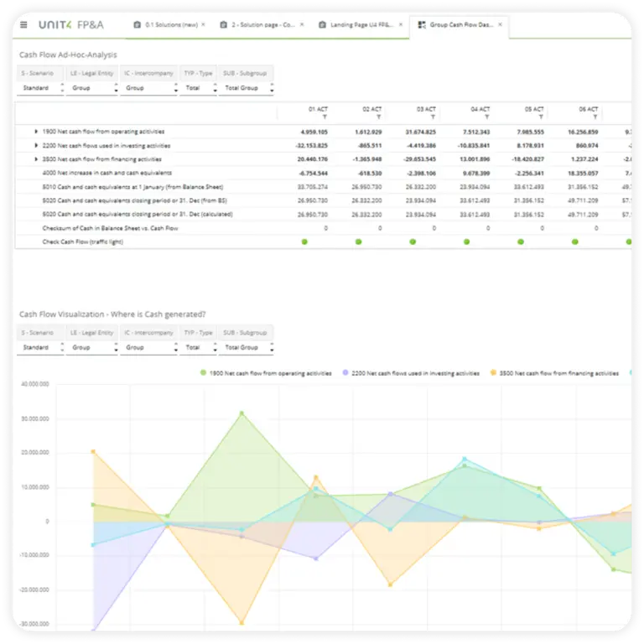Open Legal Entity dropdown in Visualization section
The height and width of the screenshot is (644, 644).
point(92,347)
